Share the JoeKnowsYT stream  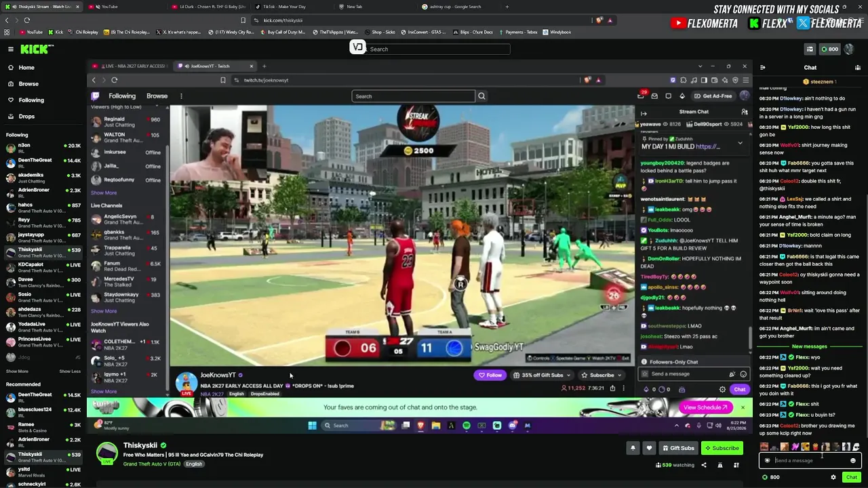click(612, 388)
